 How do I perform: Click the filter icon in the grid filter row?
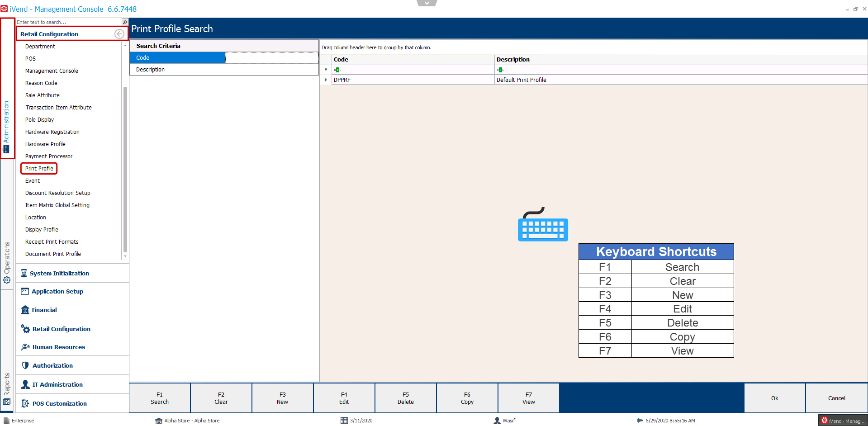coord(326,70)
